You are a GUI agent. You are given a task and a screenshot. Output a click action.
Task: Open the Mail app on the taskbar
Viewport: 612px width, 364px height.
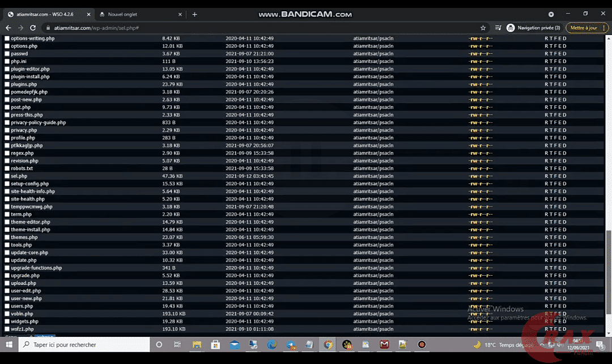[234, 345]
